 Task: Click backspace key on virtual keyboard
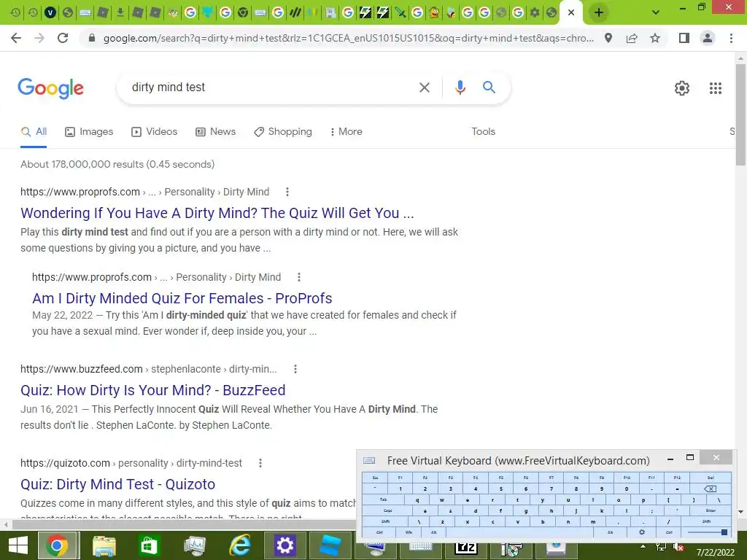click(710, 489)
